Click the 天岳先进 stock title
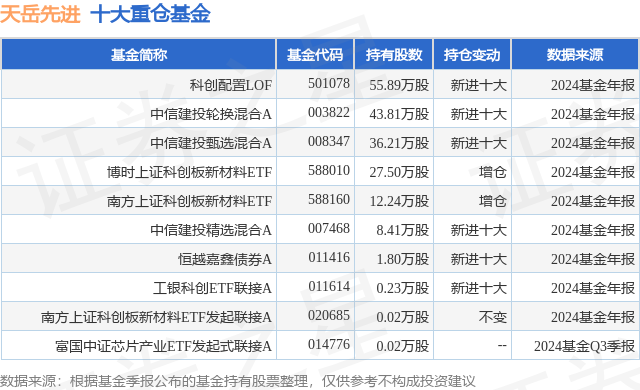640x390 pixels. click(x=40, y=15)
